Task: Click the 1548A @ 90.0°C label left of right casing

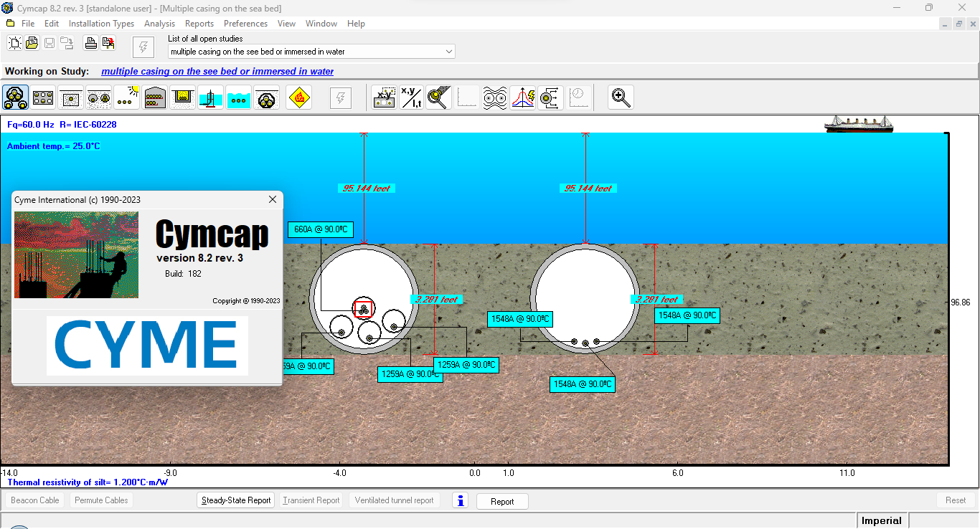Action: pyautogui.click(x=519, y=319)
